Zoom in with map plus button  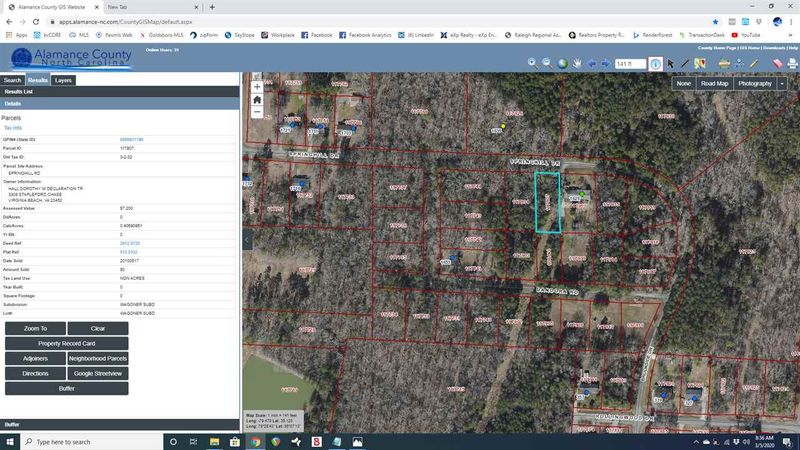(257, 87)
